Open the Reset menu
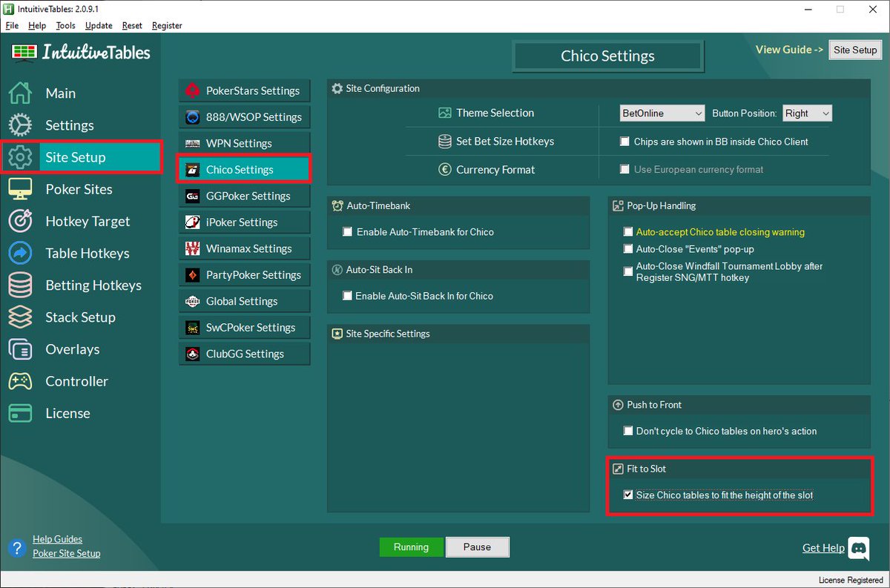 [132, 25]
